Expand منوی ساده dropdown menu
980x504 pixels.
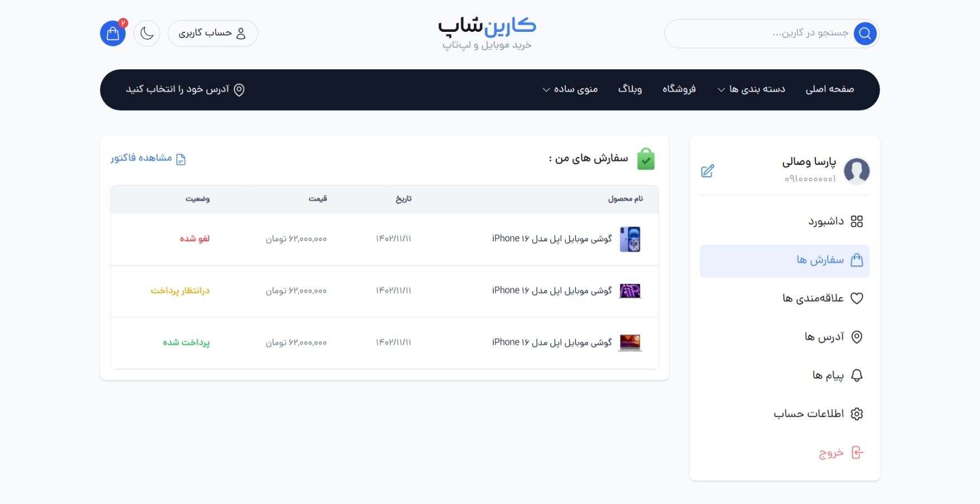pyautogui.click(x=570, y=89)
